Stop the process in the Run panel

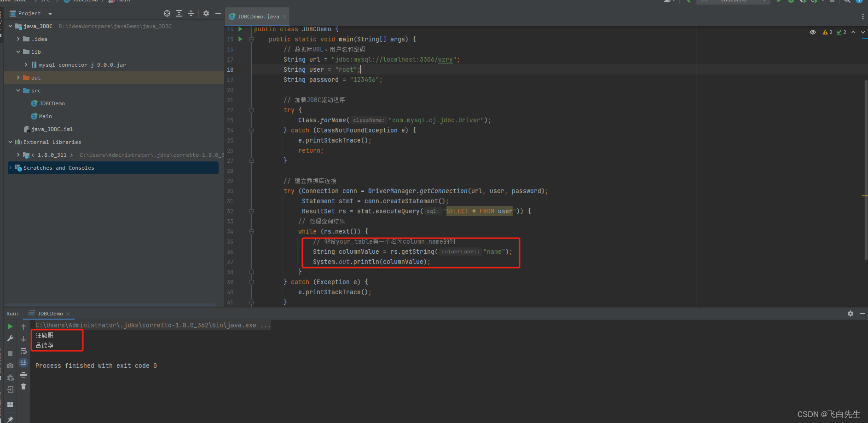coord(10,354)
